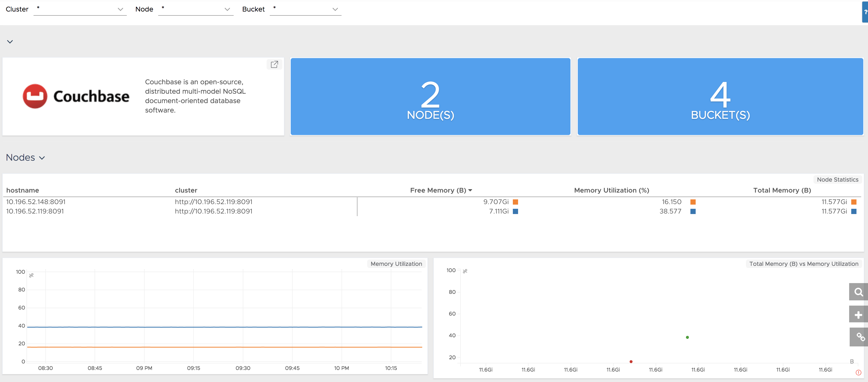Click Total Memory vs Memory Utilization title
Viewport: 868px width, 382px height.
[x=804, y=264]
